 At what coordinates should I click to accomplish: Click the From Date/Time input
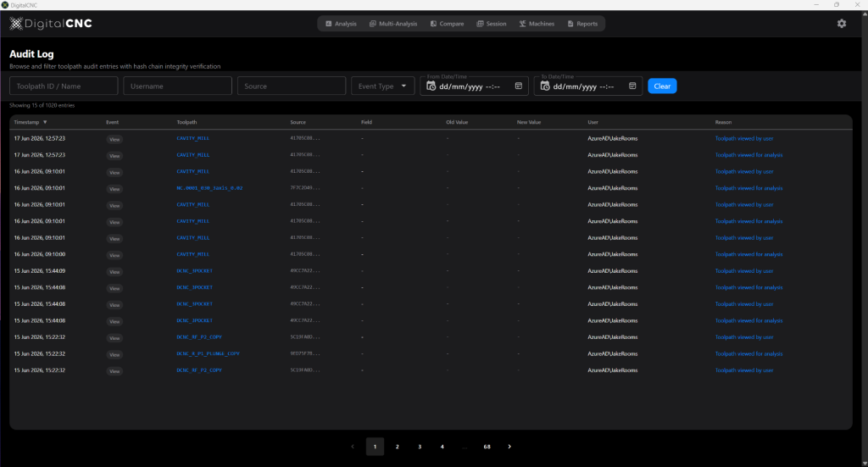coord(474,86)
